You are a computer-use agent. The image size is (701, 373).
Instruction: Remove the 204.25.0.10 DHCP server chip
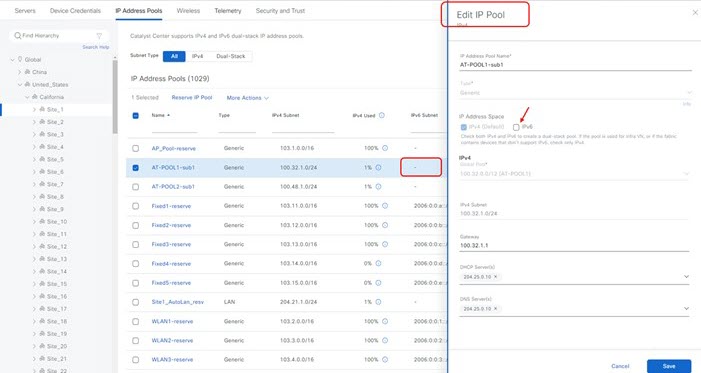pos(495,277)
